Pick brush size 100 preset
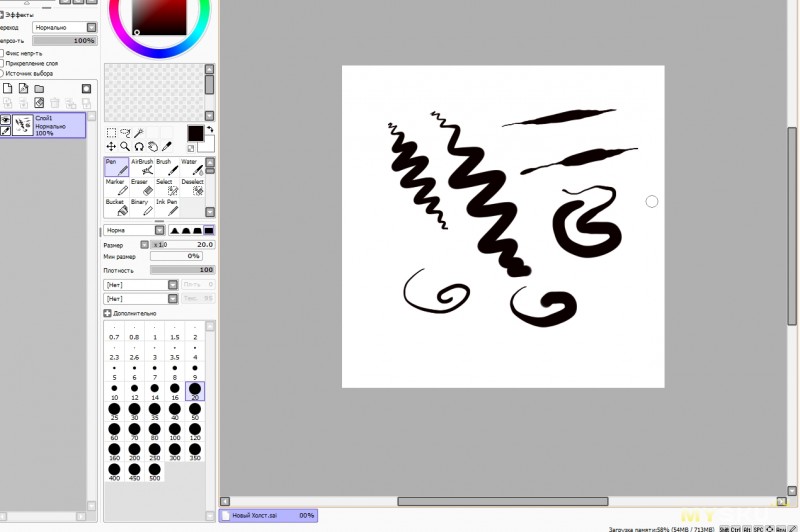Image resolution: width=800 pixels, height=532 pixels. click(175, 432)
